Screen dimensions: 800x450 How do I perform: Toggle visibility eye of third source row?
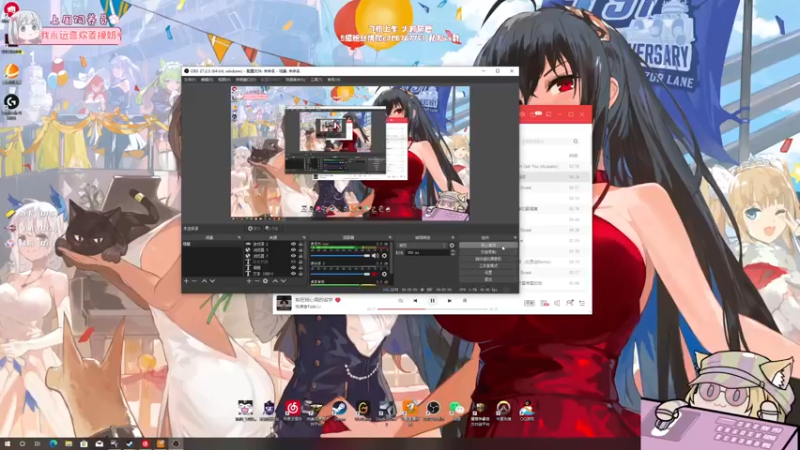pos(293,256)
